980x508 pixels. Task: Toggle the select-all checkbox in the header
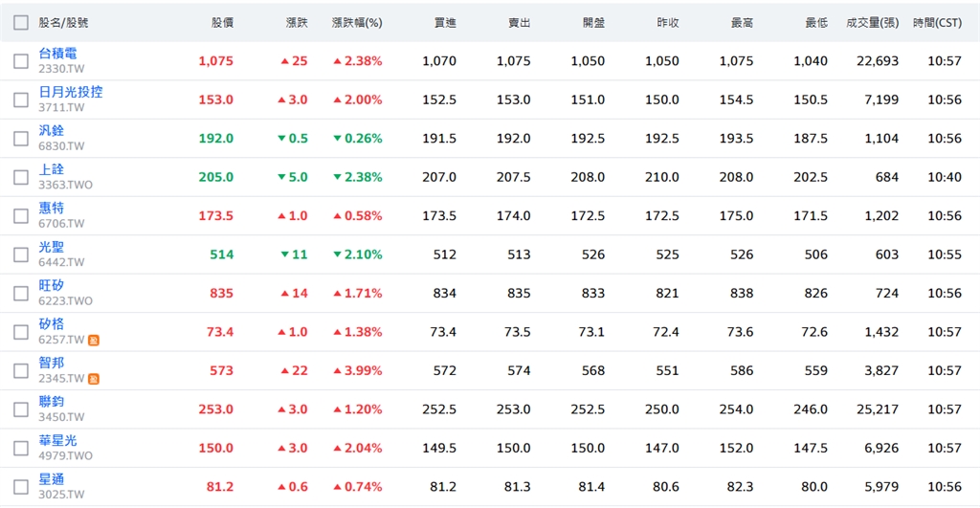pos(21,22)
